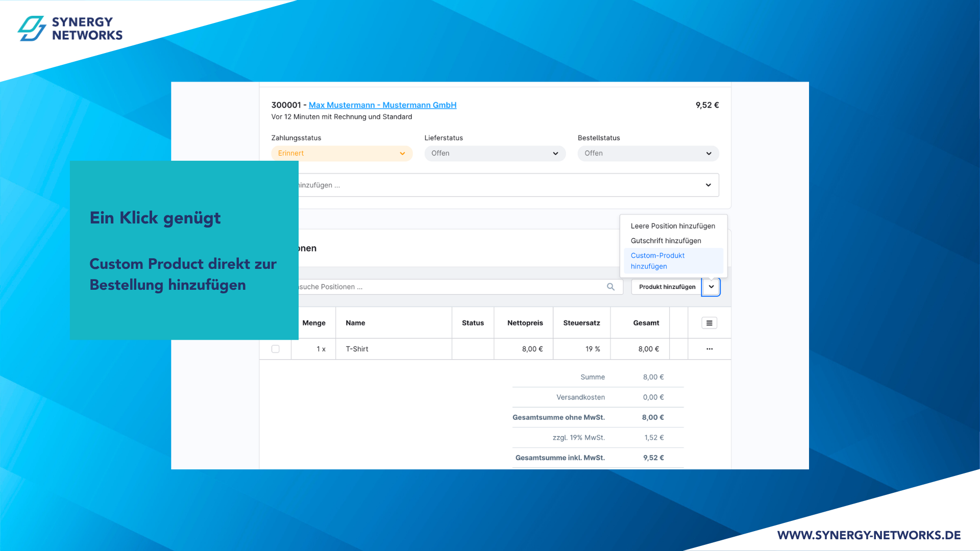Click the Status column header
This screenshot has height=551, width=980.
(473, 323)
